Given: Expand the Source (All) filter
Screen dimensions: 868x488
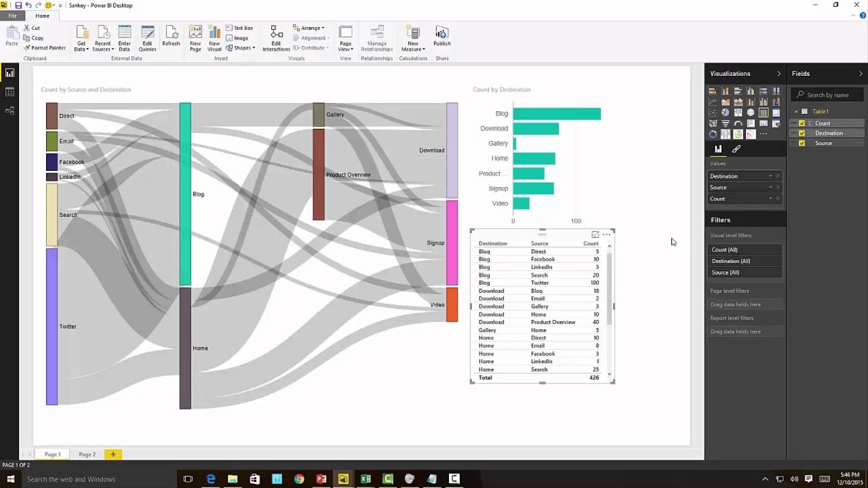Looking at the screenshot, I should pos(745,272).
